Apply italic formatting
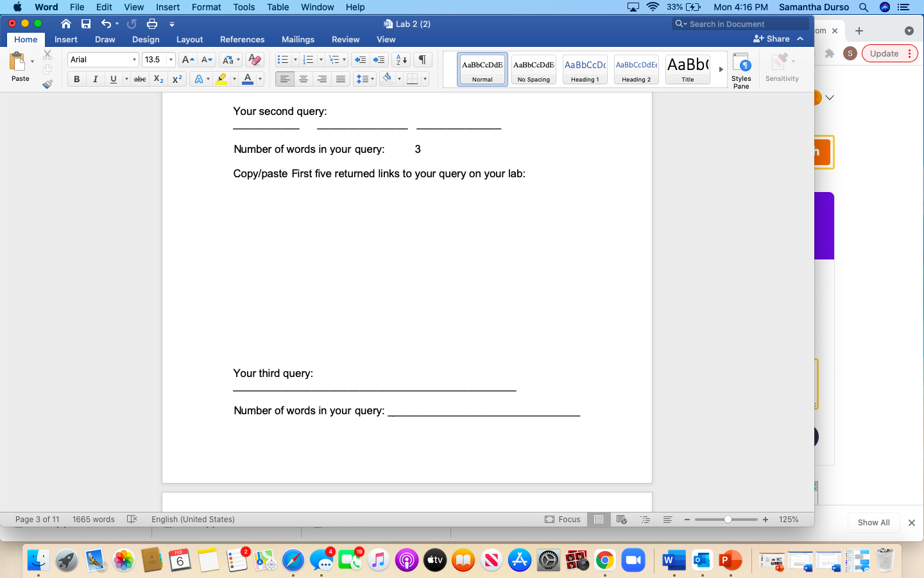This screenshot has height=578, width=924. 95,79
